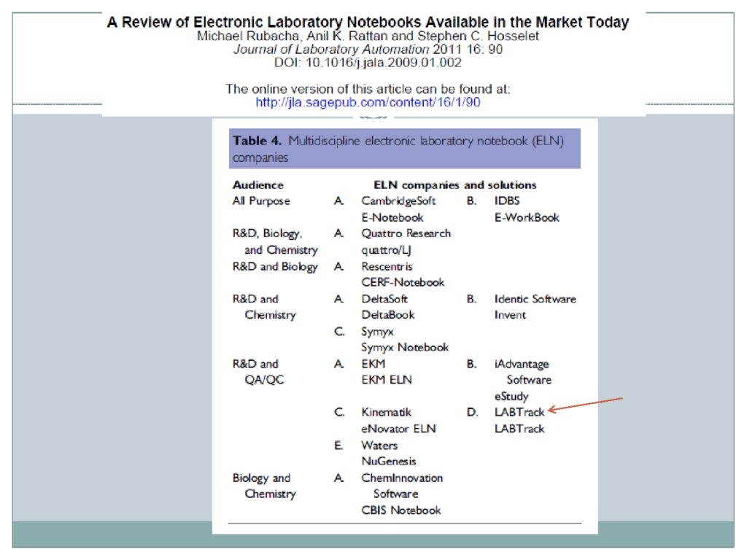This screenshot has height=560, width=747.
Task: Click the "QA/QC" audience text
Action: pos(264,380)
